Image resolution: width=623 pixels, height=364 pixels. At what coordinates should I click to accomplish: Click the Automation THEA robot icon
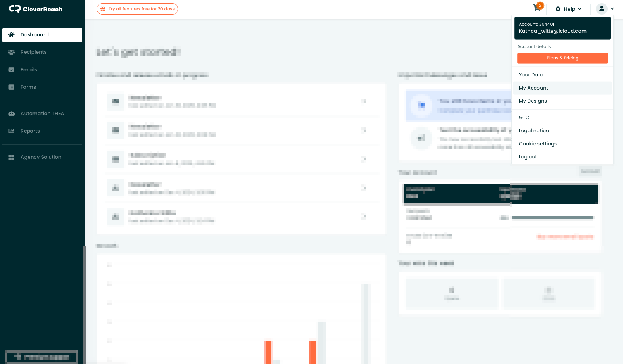pyautogui.click(x=11, y=114)
